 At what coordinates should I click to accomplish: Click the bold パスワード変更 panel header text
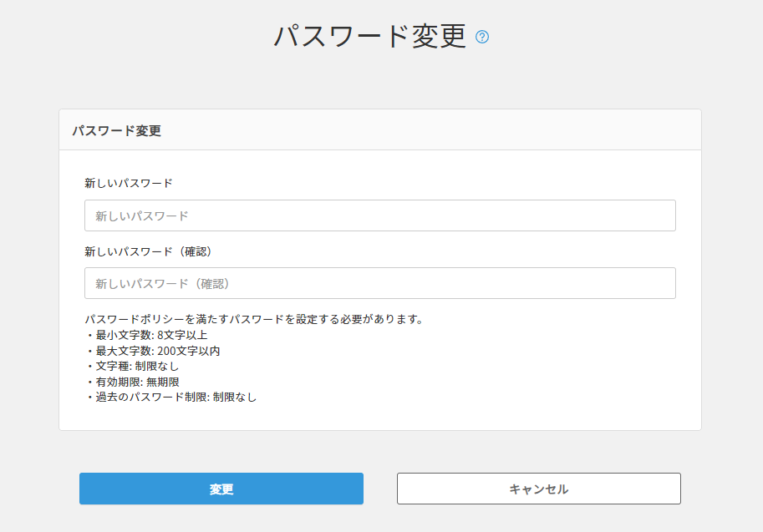click(x=117, y=131)
